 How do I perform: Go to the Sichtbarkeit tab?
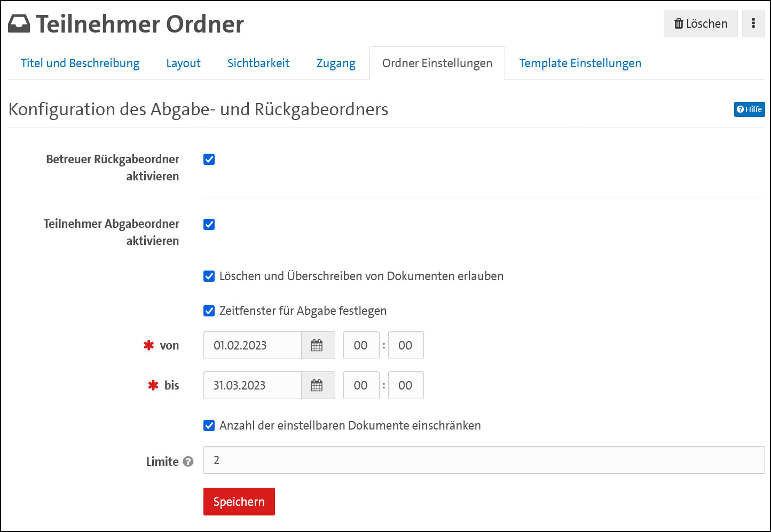258,63
